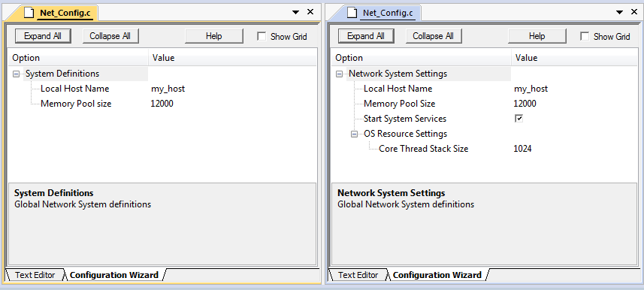This screenshot has height=290, width=644.
Task: Select Configuration Wizard tab in right pane
Action: 437,275
